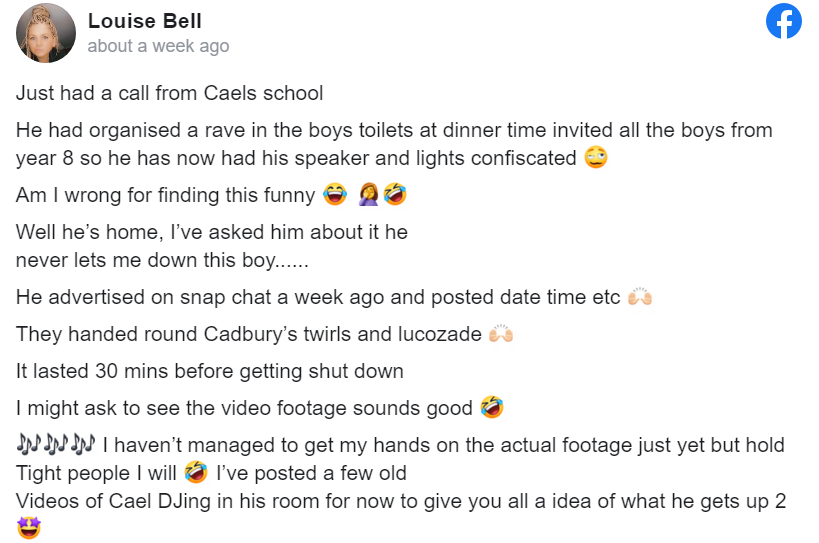Select the 'Videos of Cael DJing' line
This screenshot has height=543, width=819.
(x=401, y=501)
